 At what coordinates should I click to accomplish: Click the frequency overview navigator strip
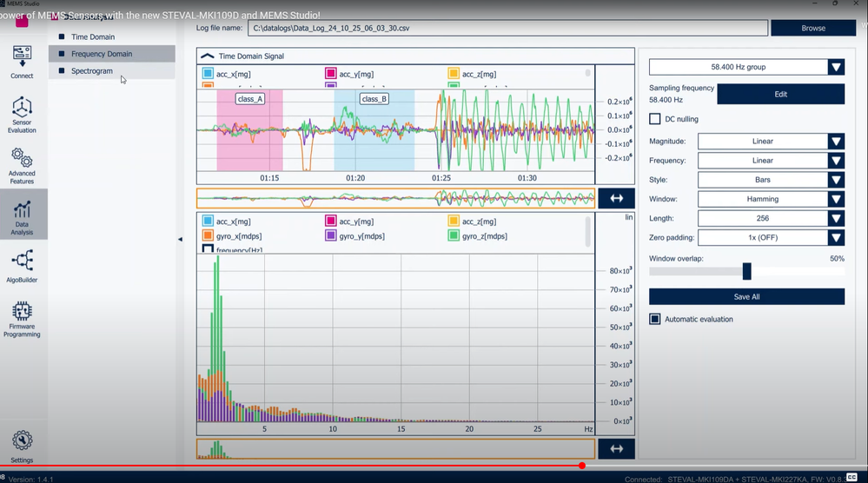[396, 449]
